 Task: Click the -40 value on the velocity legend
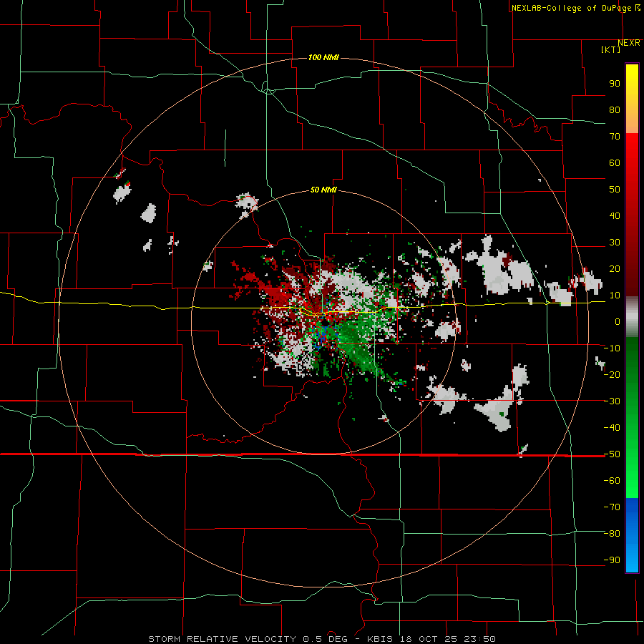pos(612,428)
